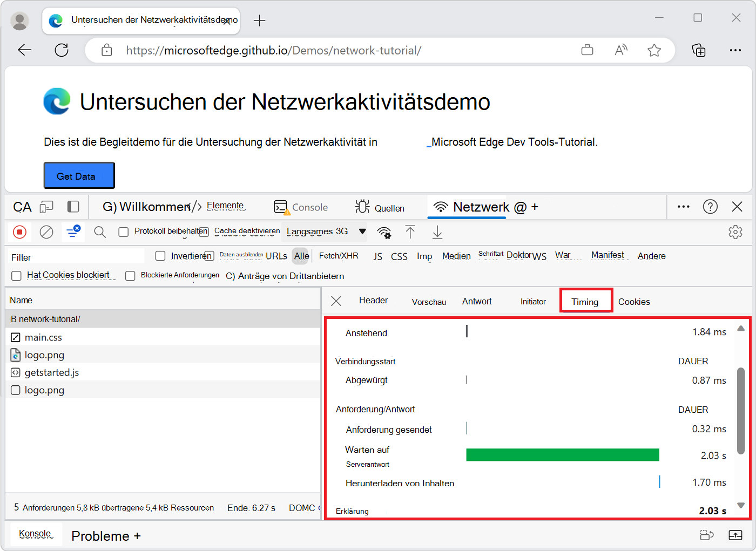Click the console drawer issues icon at bottom right
Viewport: 756px width, 551px height.
[x=707, y=535]
